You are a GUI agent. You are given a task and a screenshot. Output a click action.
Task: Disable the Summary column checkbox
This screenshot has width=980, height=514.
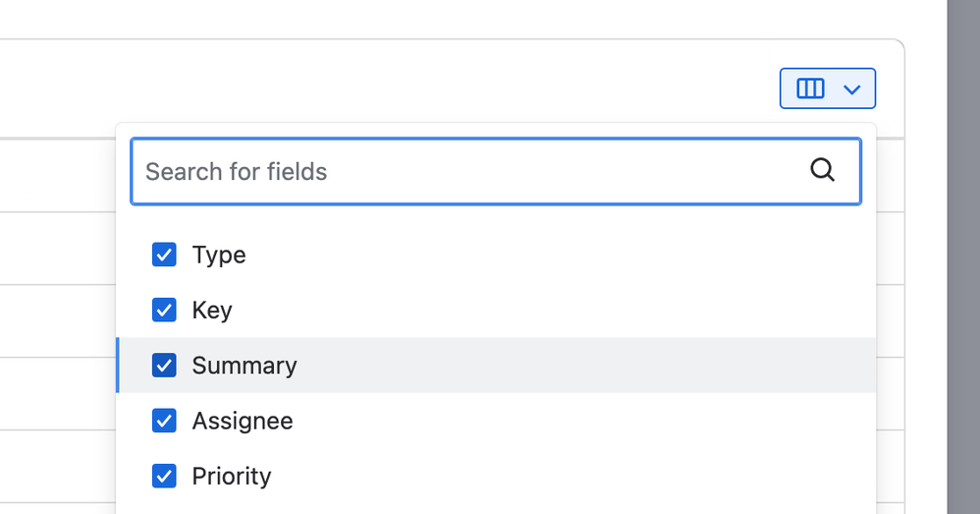pyautogui.click(x=164, y=366)
